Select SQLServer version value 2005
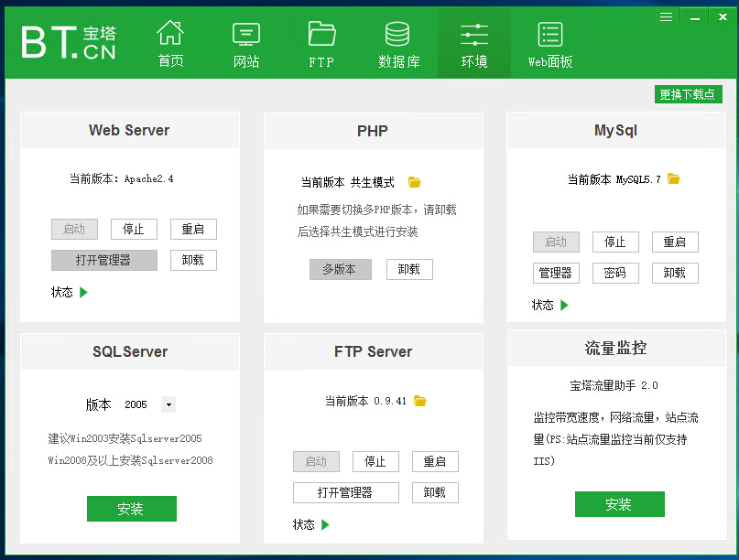739x560 pixels. coord(136,404)
